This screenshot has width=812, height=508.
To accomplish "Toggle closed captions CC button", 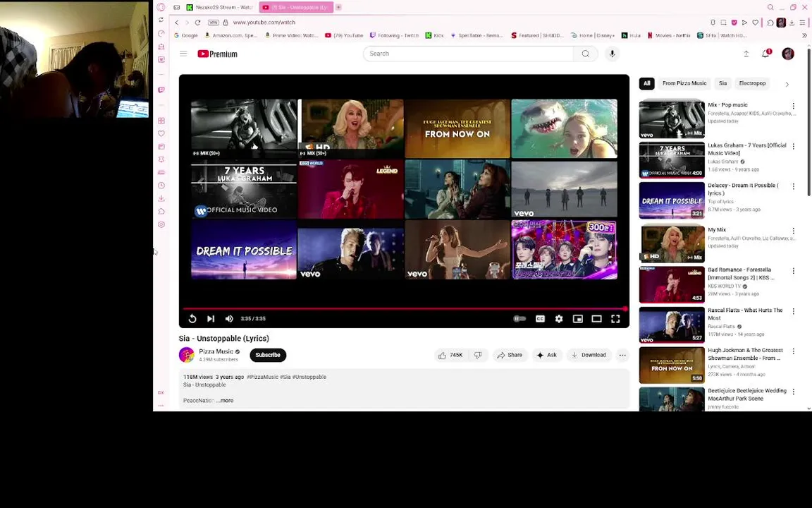I will click(540, 319).
